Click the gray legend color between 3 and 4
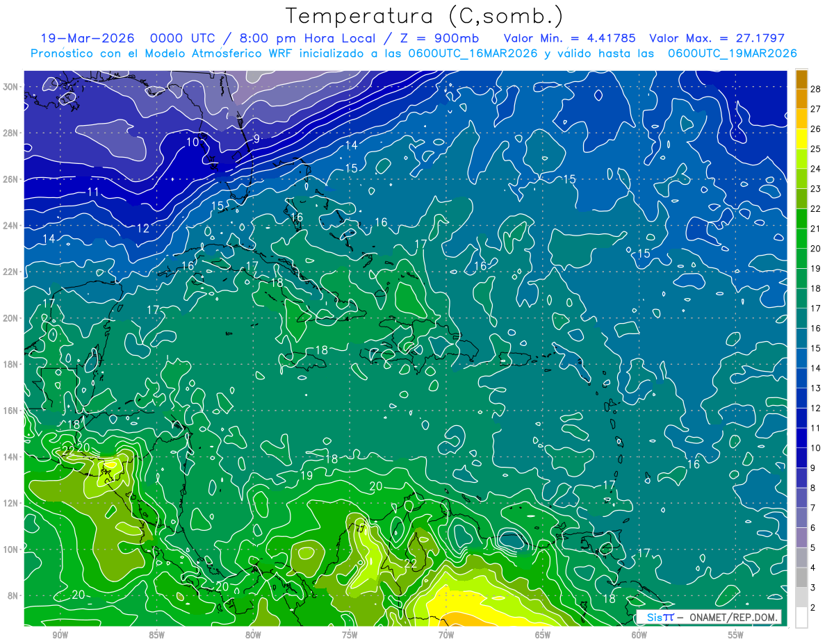 tap(801, 577)
